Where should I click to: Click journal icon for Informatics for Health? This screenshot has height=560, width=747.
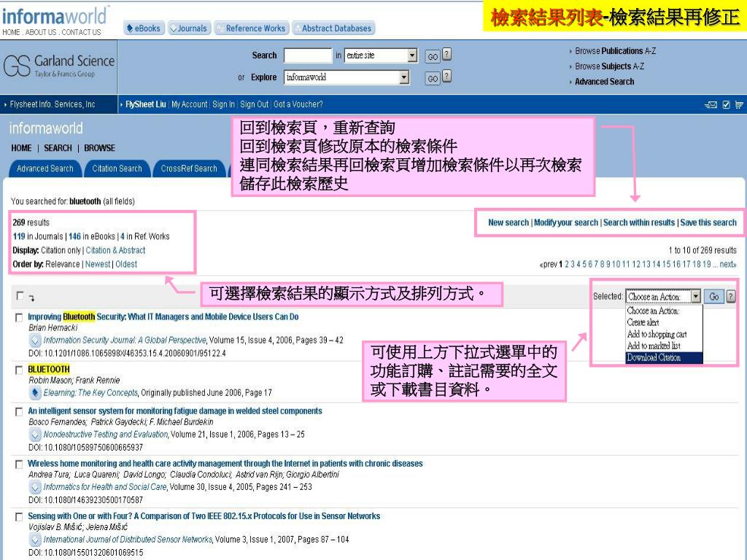tap(35, 487)
